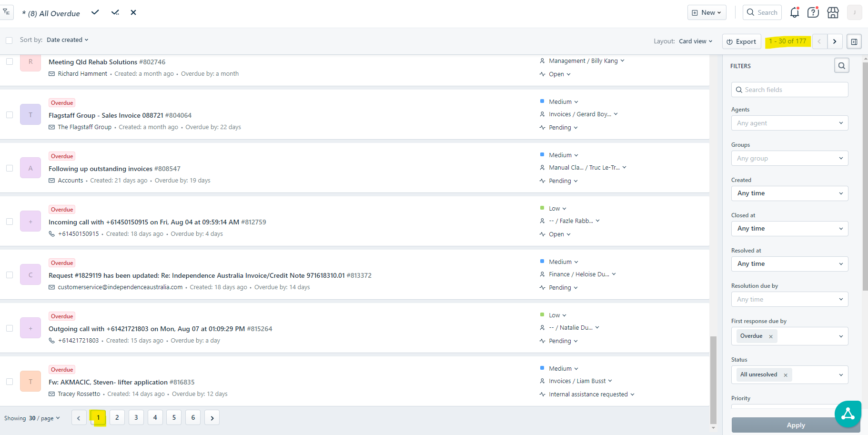Remove the Overdue filter chip
868x435 pixels.
771,336
